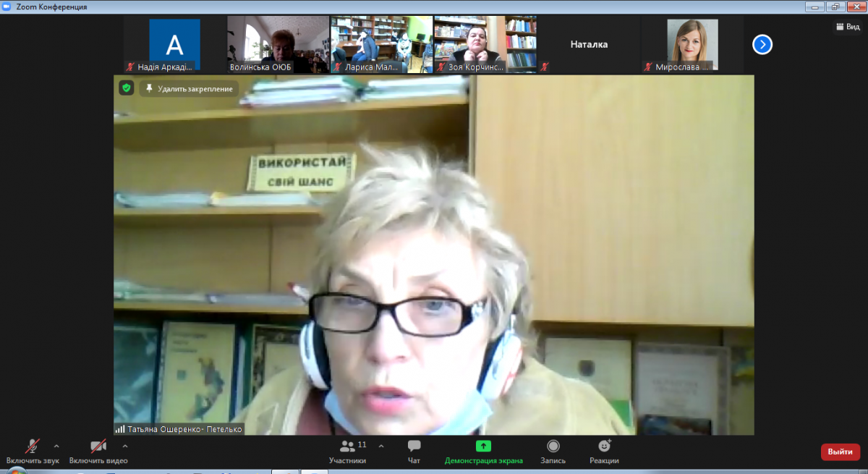Start Демонстрация экрана screen sharing
The width and height of the screenshot is (868, 474).
(483, 451)
